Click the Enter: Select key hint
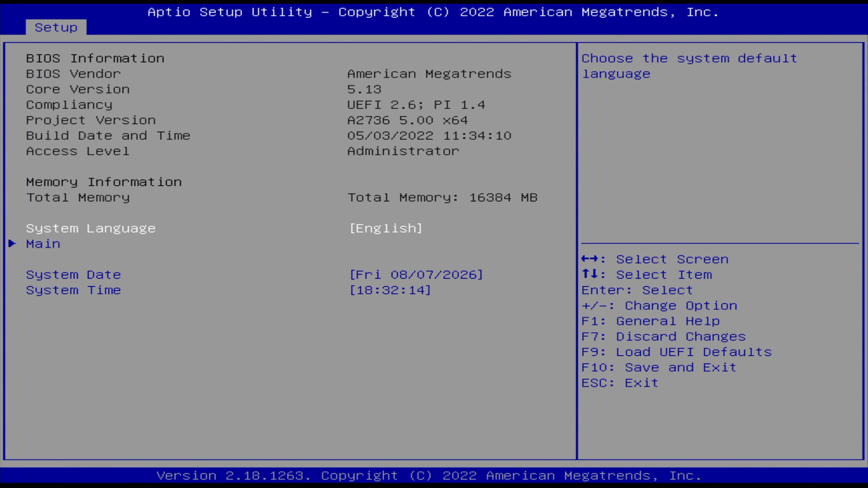Screen dimensions: 868x488 tap(637, 290)
